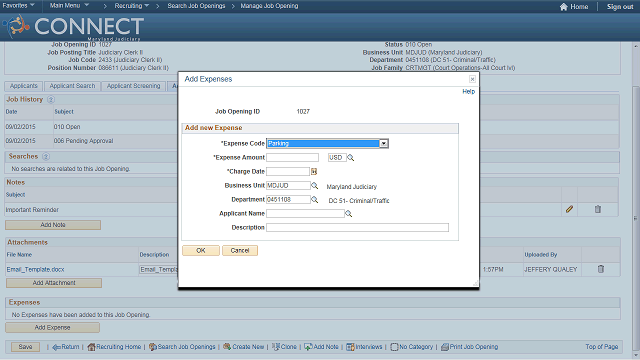Screen dimensions: 640x360
Task: Click the Date column header
Action: coord(11,111)
